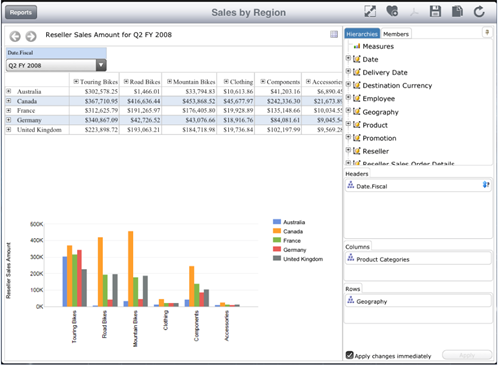Add report to favorites heart icon
This screenshot has height=365, width=498.
(x=392, y=11)
